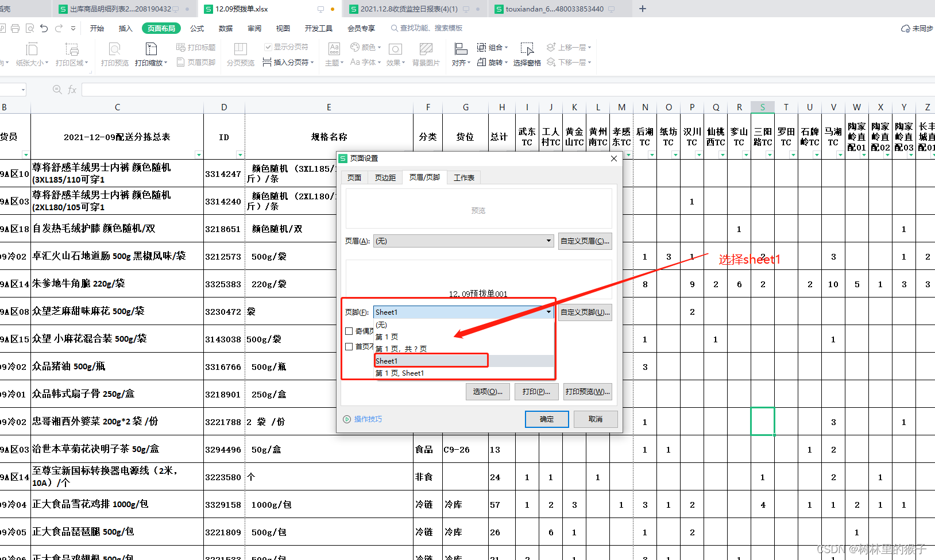This screenshot has height=560, width=935.
Task: Click the print titles (打印标题) icon
Action: [196, 47]
